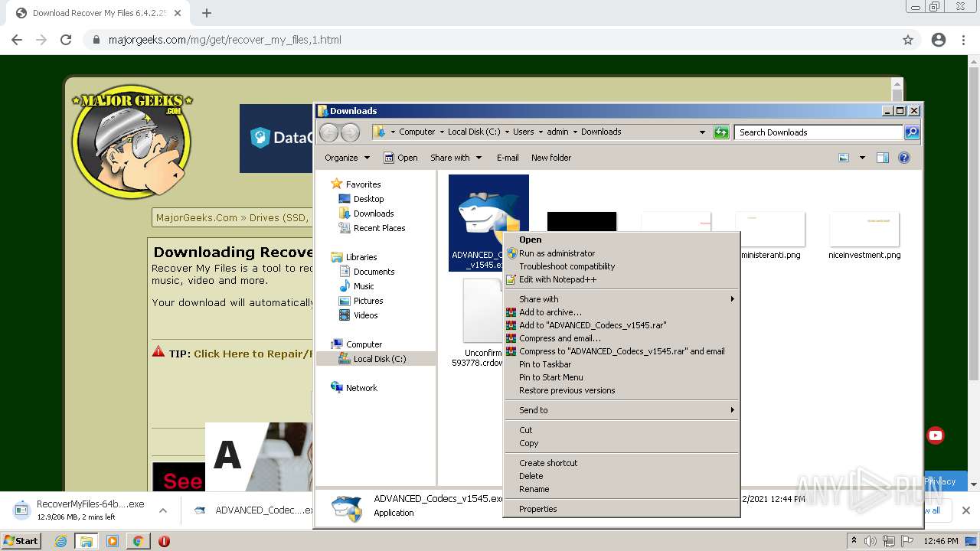Click the volume speaker tray icon
Image resolution: width=980 pixels, height=551 pixels.
click(871, 541)
